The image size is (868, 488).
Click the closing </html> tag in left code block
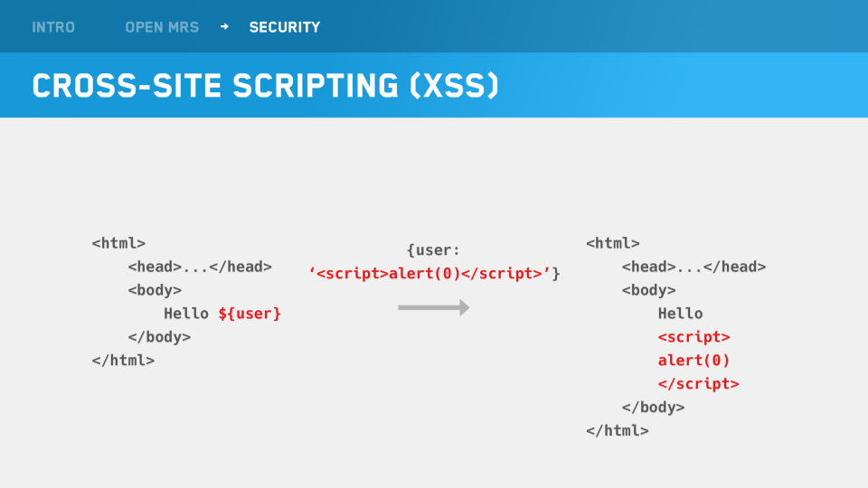[x=123, y=361]
